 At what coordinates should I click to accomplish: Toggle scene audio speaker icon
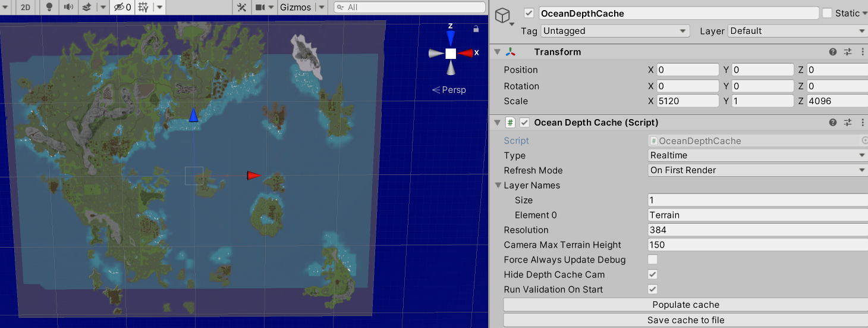(69, 7)
